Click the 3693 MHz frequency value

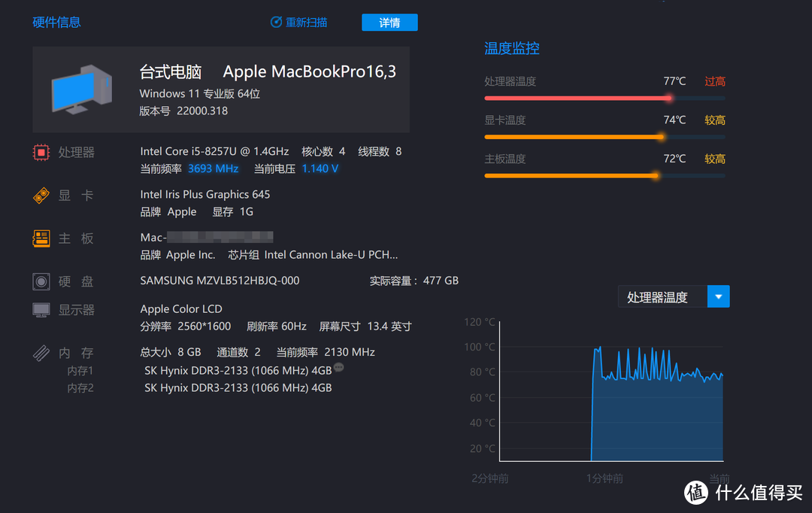click(213, 168)
